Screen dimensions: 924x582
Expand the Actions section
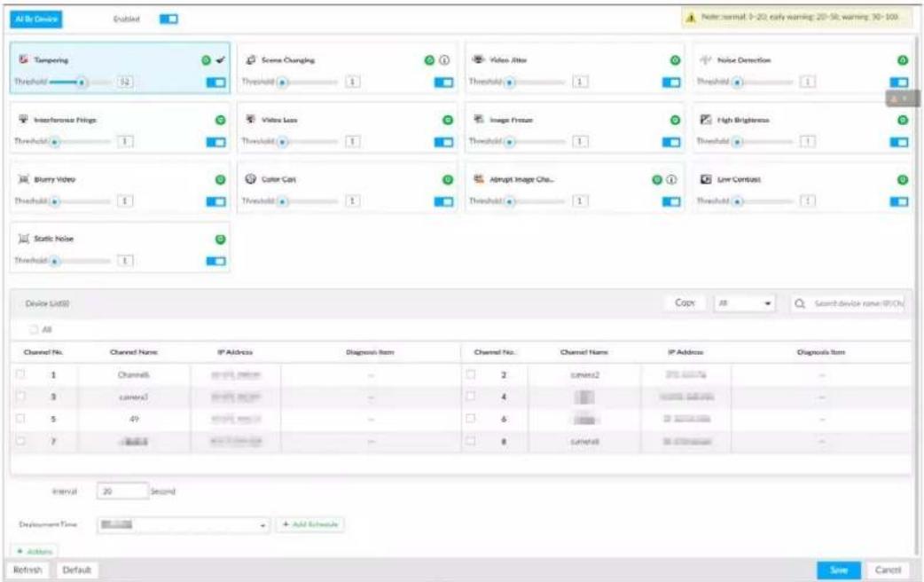[35, 552]
